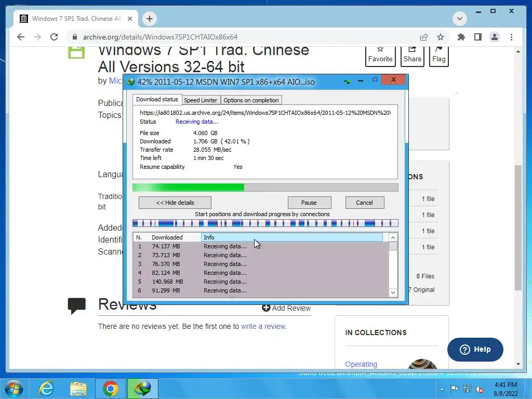Screen dimensions: 532x399
Task: Switch to Chrome in the taskbar
Action: pos(111,389)
